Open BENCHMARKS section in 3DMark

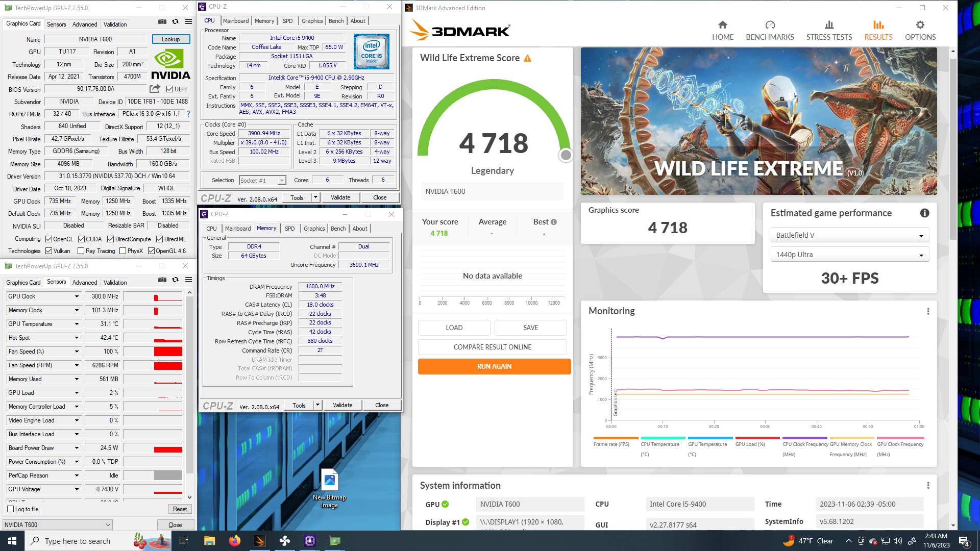[770, 31]
